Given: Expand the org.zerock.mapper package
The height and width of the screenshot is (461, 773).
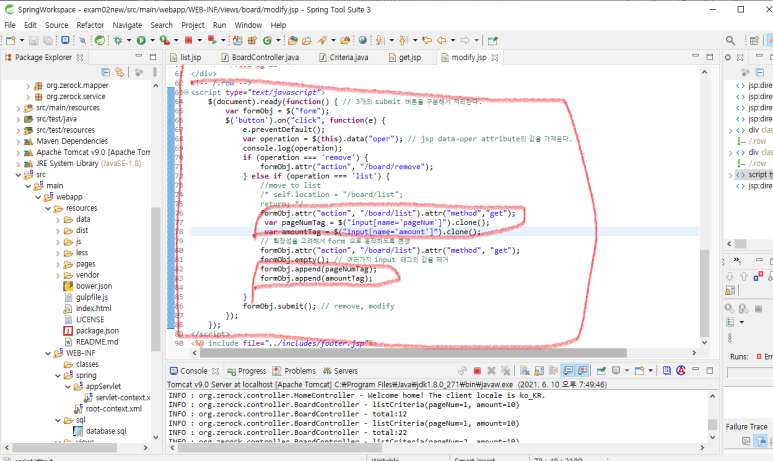Looking at the screenshot, I should (x=28, y=86).
